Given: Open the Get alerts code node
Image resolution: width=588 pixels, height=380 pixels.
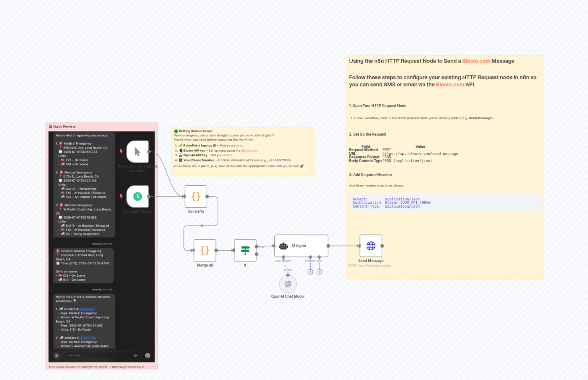Looking at the screenshot, I should pos(196,197).
